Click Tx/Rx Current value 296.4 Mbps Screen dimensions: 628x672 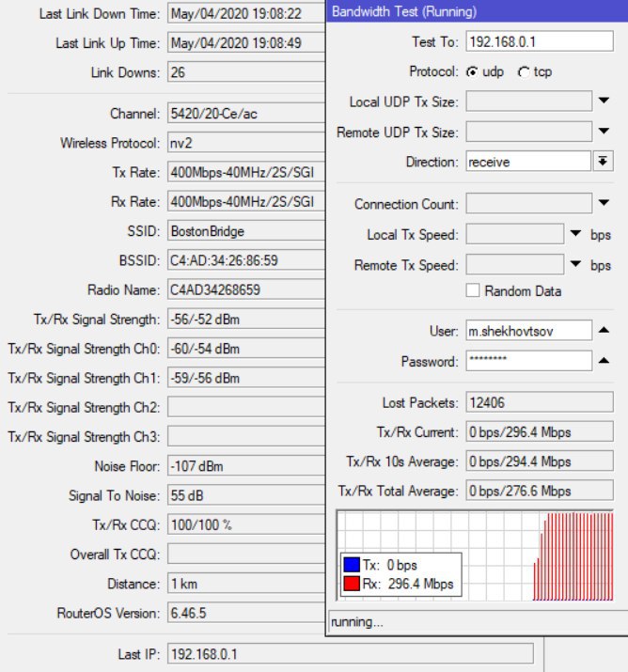pyautogui.click(x=540, y=432)
